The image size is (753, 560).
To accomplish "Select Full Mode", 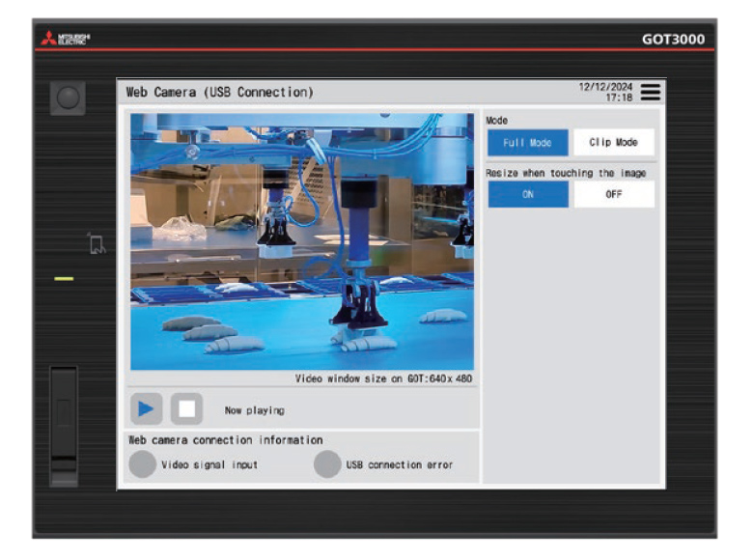I will click(x=527, y=143).
